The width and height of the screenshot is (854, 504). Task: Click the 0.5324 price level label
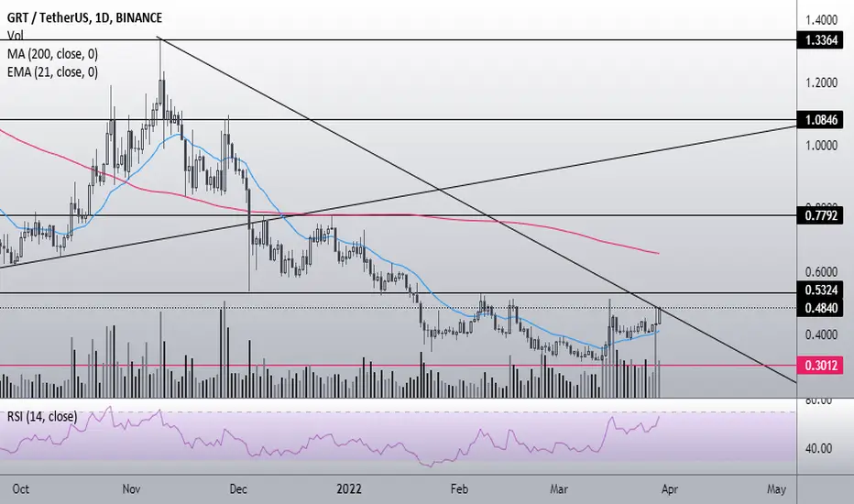821,290
